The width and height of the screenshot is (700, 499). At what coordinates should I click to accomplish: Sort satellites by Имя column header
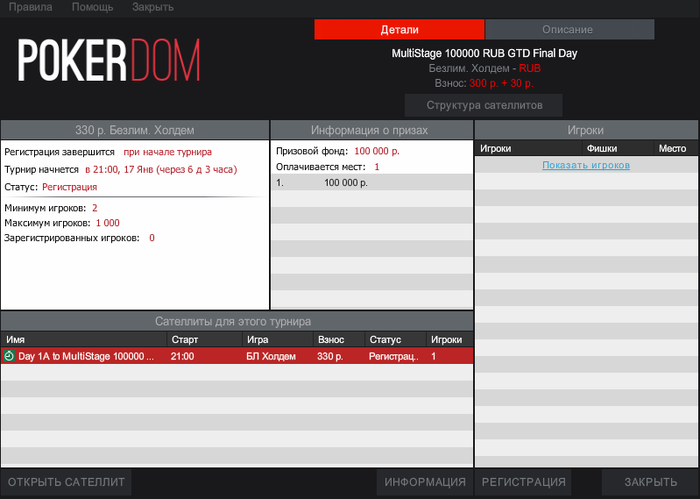point(83,340)
